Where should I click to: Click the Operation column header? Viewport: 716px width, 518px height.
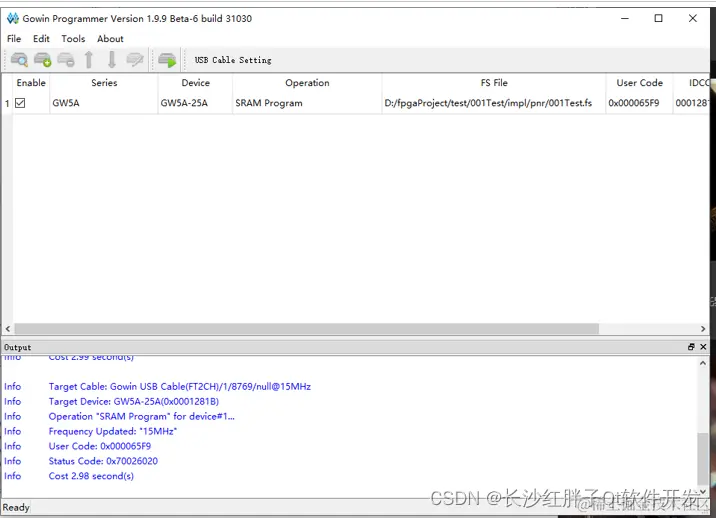point(307,83)
